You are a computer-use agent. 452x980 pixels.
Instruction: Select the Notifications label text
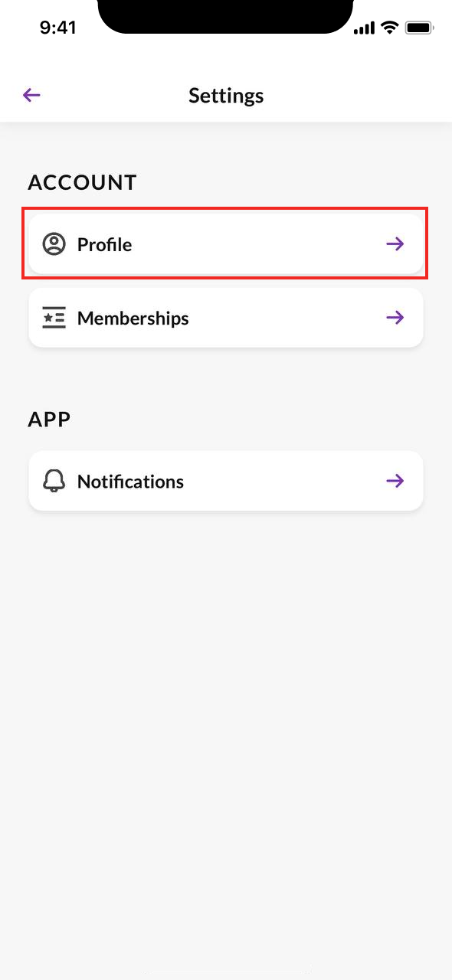(x=130, y=481)
